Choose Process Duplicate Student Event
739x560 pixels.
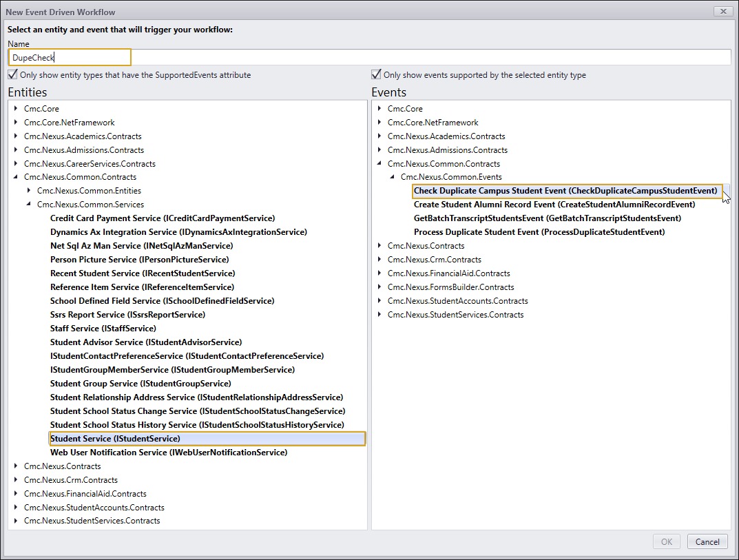(539, 232)
